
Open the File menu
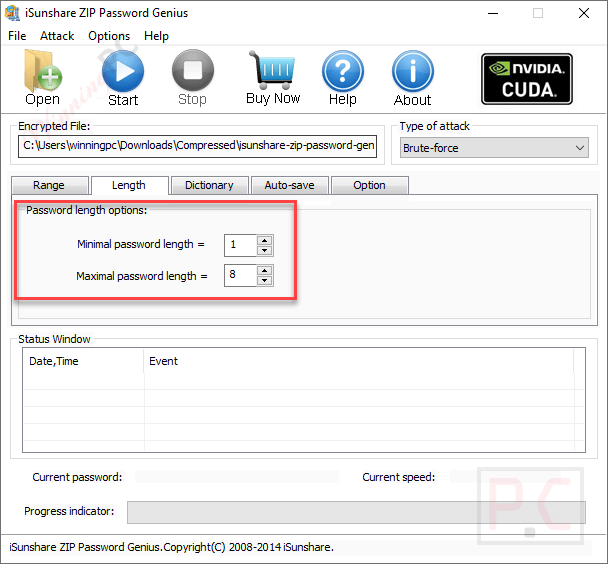pyautogui.click(x=17, y=36)
